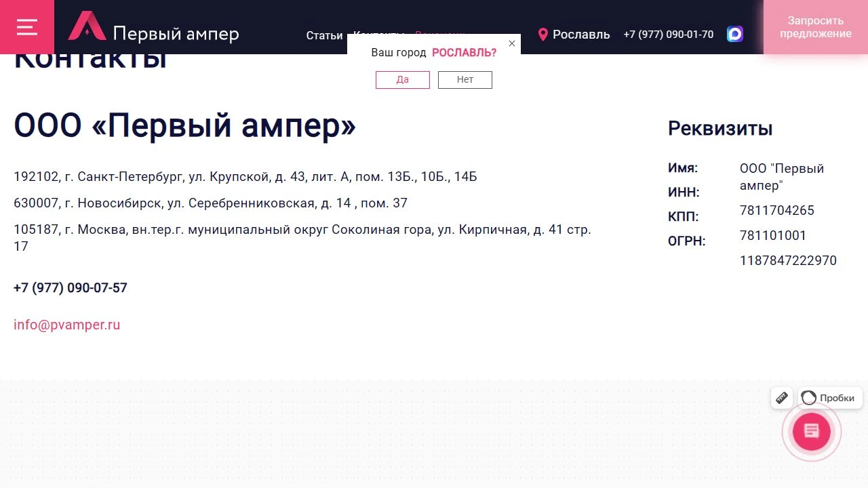868x488 pixels.
Task: Click the Реквизиты heading
Action: pos(720,129)
